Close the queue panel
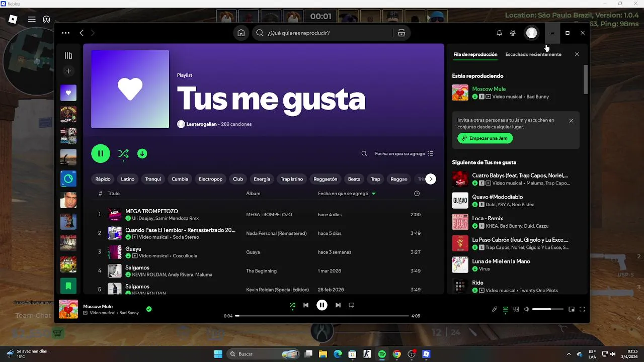 (577, 54)
